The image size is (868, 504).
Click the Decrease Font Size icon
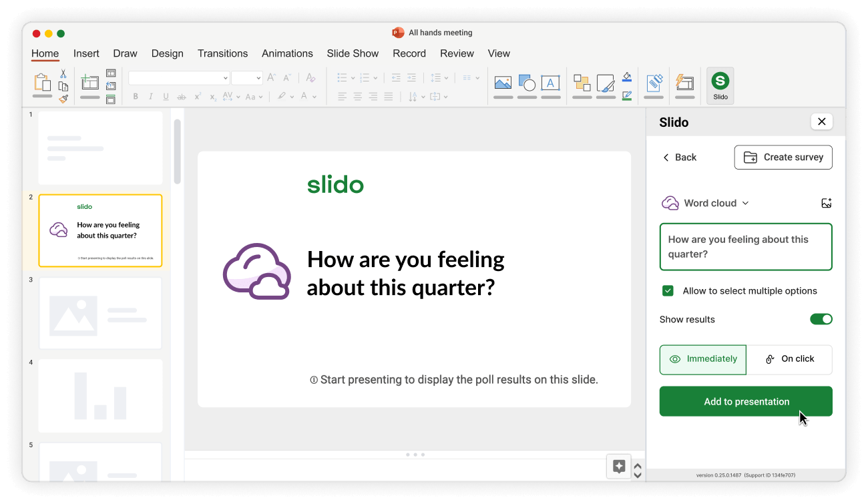(x=287, y=77)
